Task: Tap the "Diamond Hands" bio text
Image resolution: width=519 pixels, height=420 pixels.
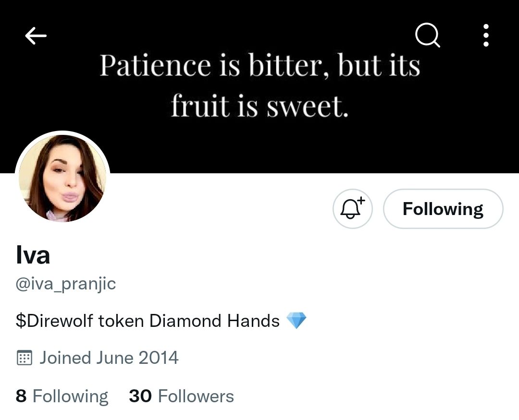Action: [214, 321]
